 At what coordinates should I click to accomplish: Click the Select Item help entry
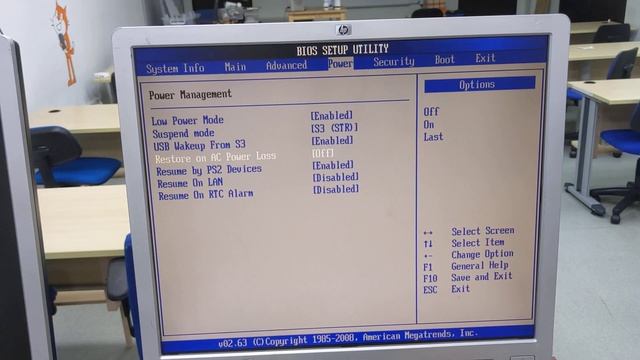464,243
